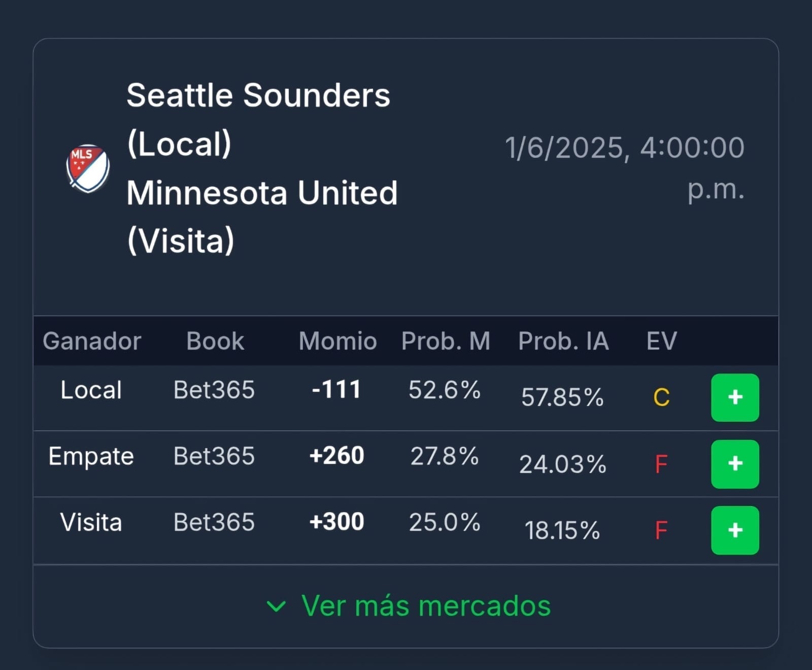Click the MLS league logo icon
Image resolution: width=812 pixels, height=670 pixels.
[88, 169]
